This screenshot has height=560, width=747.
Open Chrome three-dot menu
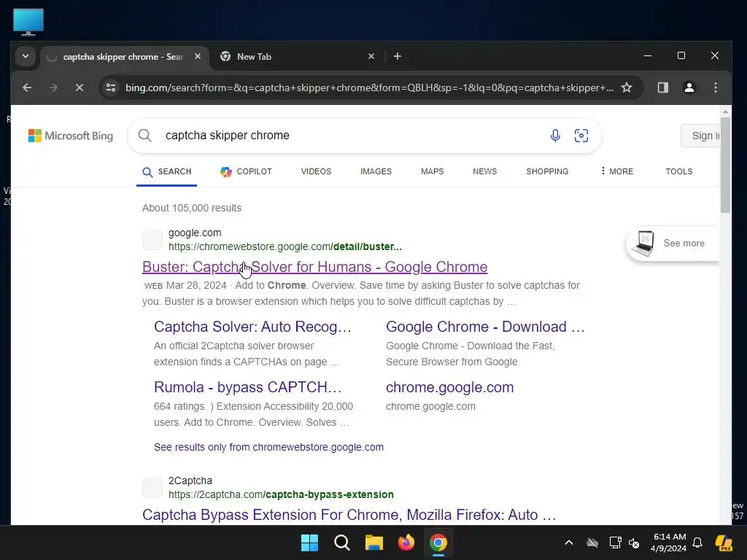pyautogui.click(x=715, y=87)
